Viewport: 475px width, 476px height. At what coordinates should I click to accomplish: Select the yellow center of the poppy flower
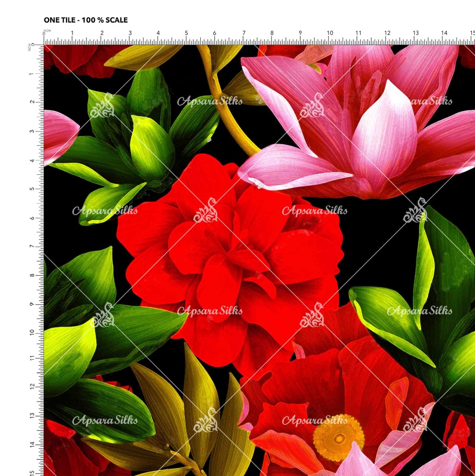pos(339,438)
